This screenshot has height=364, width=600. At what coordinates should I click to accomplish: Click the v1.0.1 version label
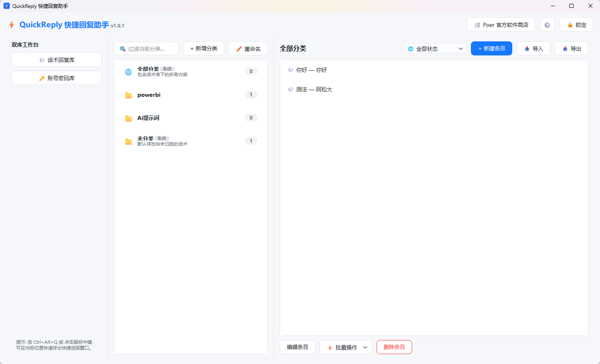point(118,26)
